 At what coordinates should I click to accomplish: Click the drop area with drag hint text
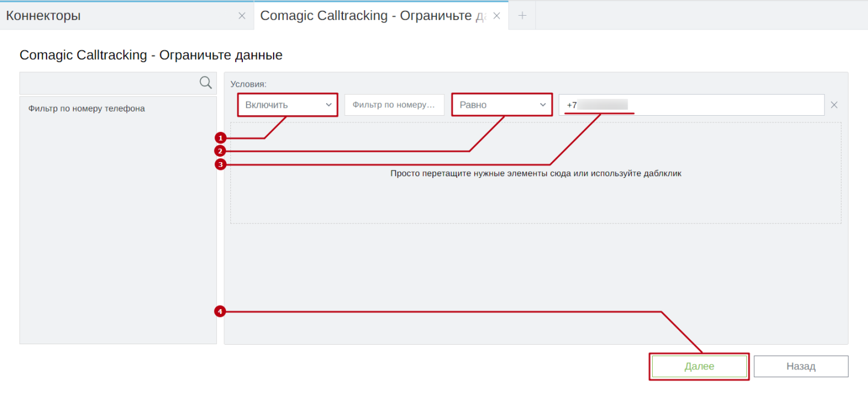(x=535, y=193)
